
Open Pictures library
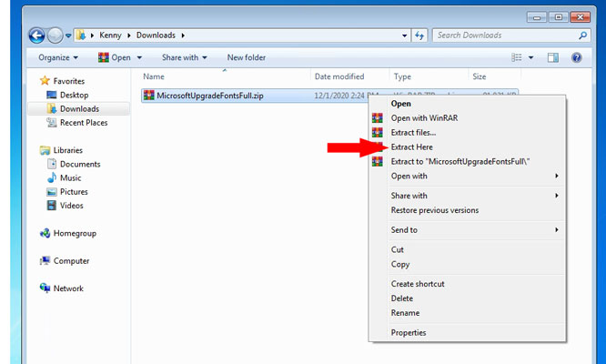tap(74, 192)
